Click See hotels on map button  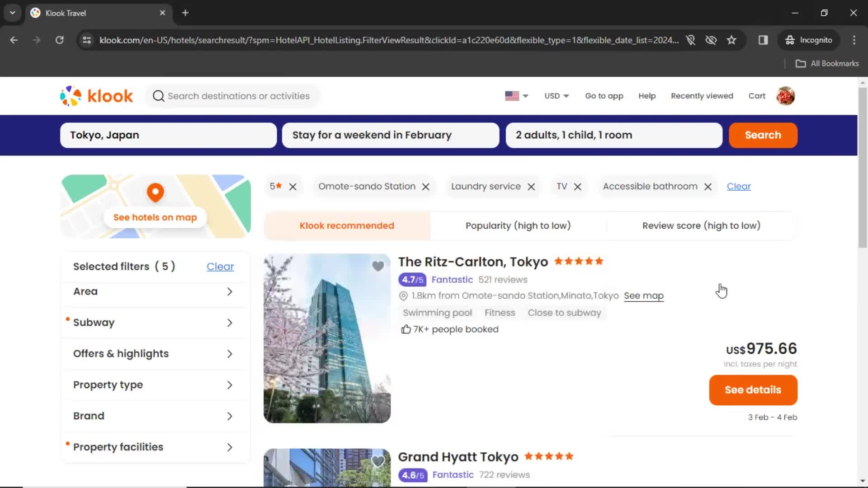pos(155,217)
